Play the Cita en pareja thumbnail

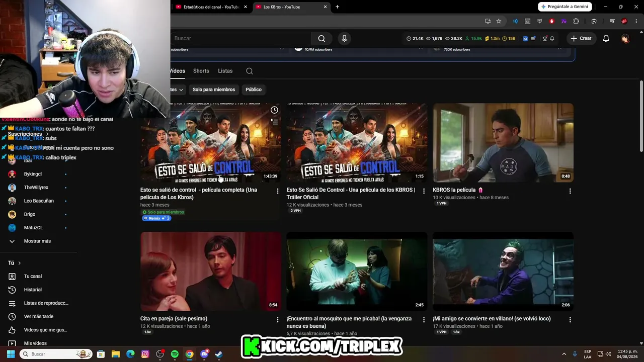pyautogui.click(x=211, y=271)
